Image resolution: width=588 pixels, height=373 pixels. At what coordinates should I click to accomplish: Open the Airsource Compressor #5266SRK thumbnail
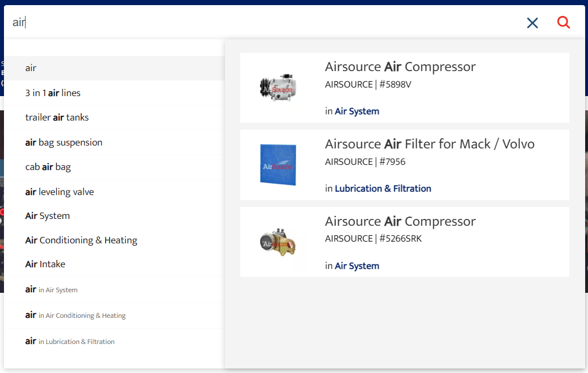point(278,242)
